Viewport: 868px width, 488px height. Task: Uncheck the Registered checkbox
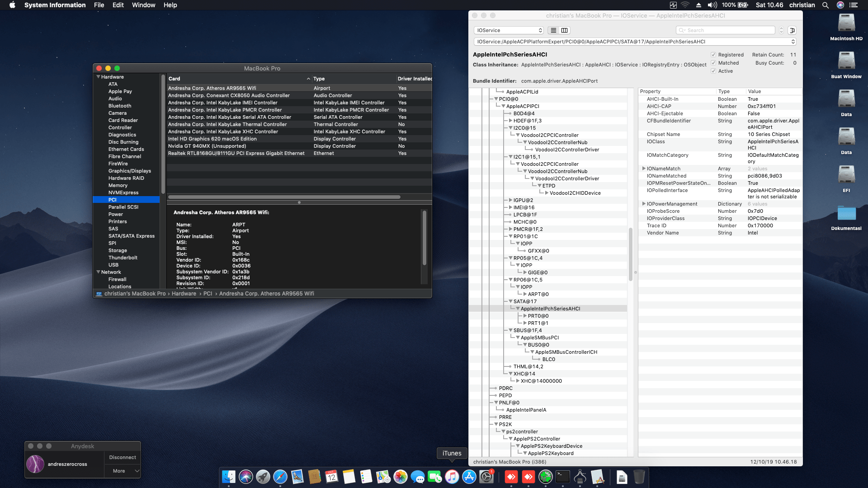point(713,55)
